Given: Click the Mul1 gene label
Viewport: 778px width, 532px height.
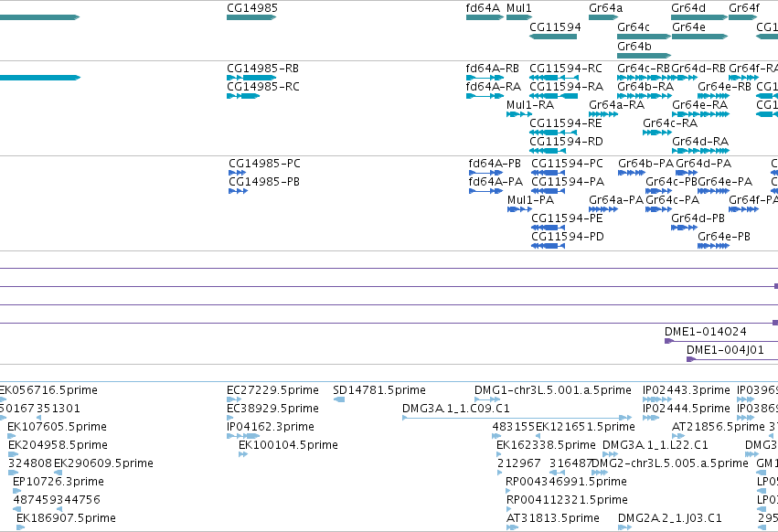Looking at the screenshot, I should [x=519, y=8].
